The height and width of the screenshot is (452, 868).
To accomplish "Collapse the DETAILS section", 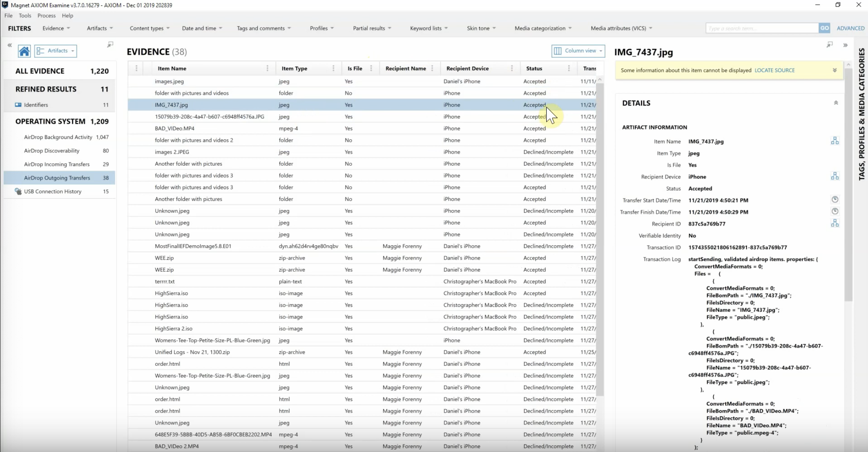I will pos(836,103).
